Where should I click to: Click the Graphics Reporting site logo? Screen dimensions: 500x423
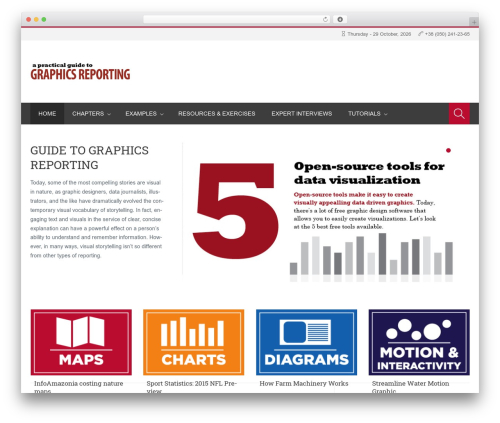click(x=80, y=72)
